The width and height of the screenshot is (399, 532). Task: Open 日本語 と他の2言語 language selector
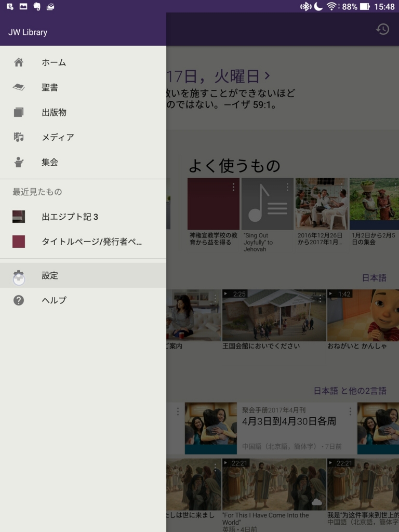click(x=350, y=391)
